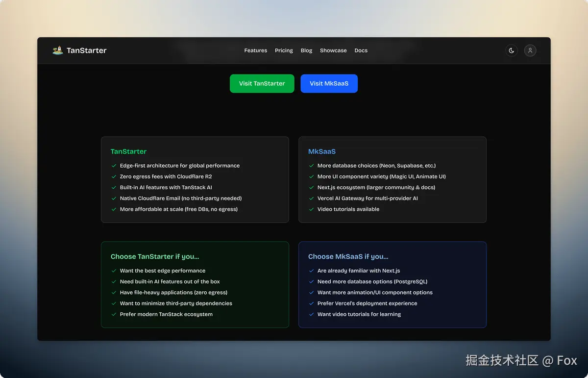Click text 'Edge-first architecture for global performance'
The height and width of the screenshot is (378, 588).
point(180,166)
